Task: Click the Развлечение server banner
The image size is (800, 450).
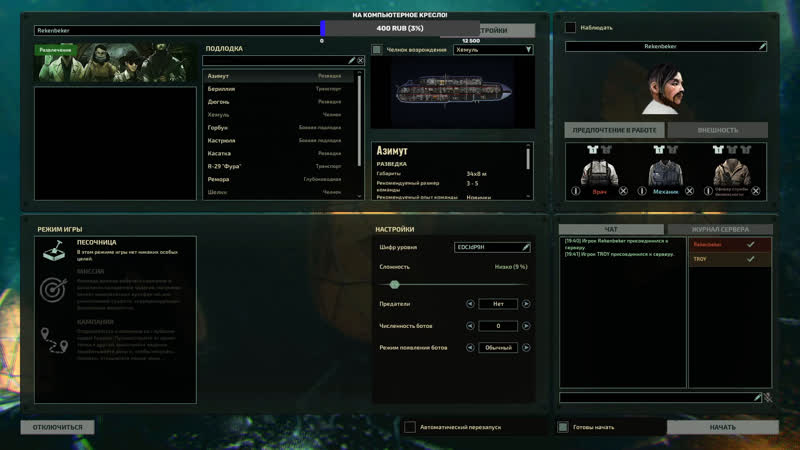Action: [x=115, y=62]
